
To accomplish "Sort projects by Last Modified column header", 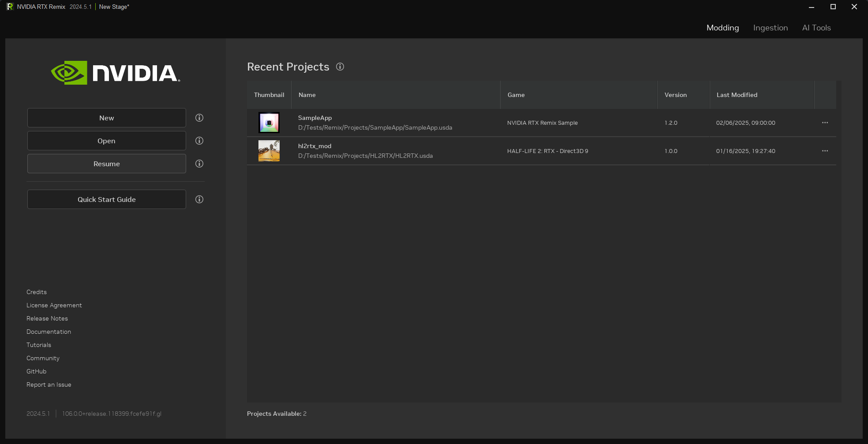I will pos(737,95).
